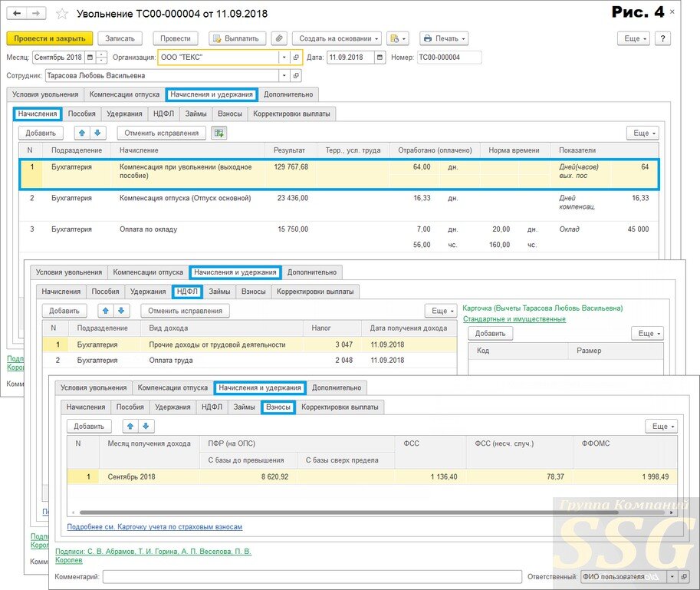Go forward with the right arrow button

[x=36, y=13]
